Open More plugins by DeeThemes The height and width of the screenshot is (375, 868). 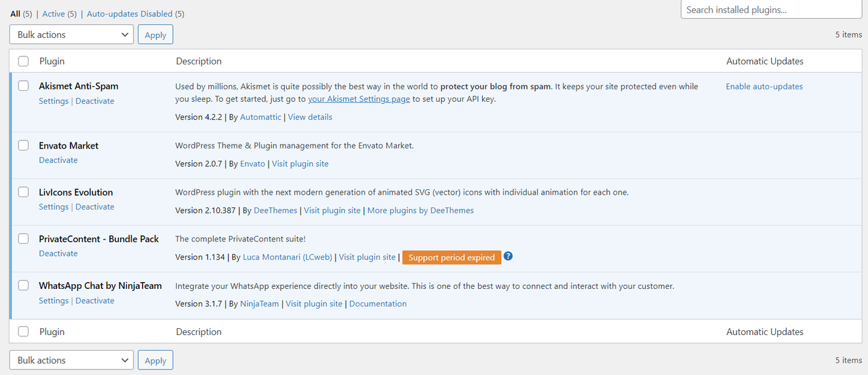420,210
